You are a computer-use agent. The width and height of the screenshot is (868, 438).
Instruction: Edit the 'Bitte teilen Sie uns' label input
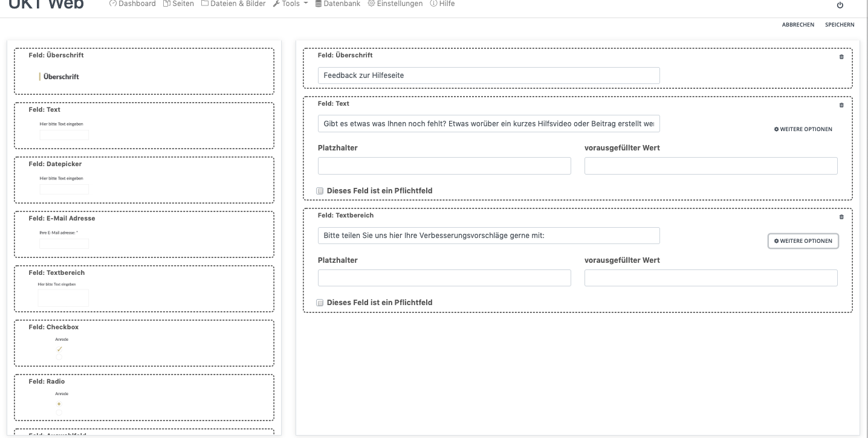[x=489, y=236]
